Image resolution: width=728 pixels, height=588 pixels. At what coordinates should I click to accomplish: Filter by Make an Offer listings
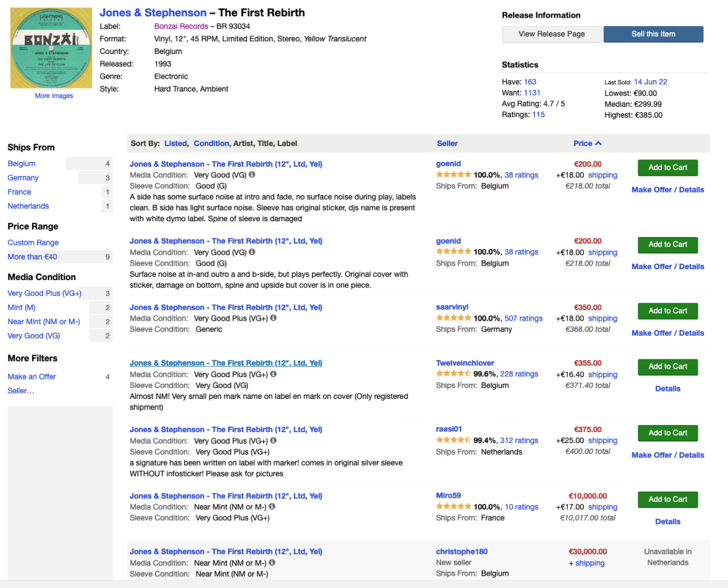tap(32, 376)
